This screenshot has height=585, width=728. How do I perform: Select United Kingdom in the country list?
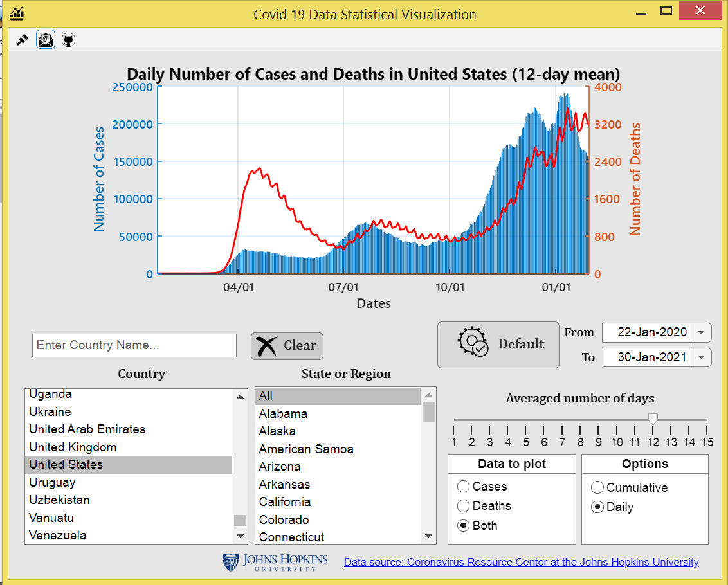click(72, 447)
